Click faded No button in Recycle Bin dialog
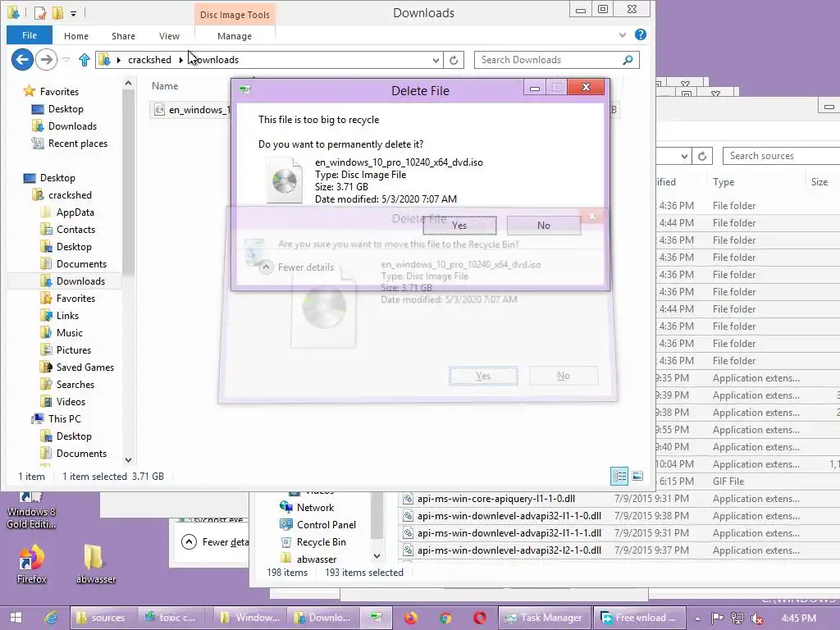The height and width of the screenshot is (630, 840). (564, 376)
